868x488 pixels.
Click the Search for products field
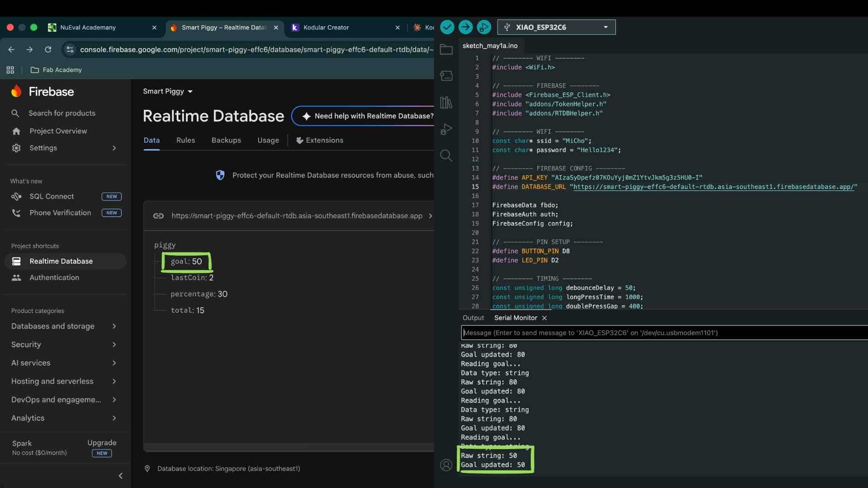(62, 113)
